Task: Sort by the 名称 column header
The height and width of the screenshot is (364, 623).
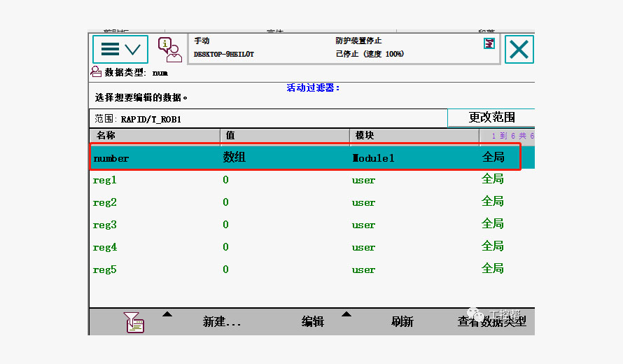Action: [155, 136]
